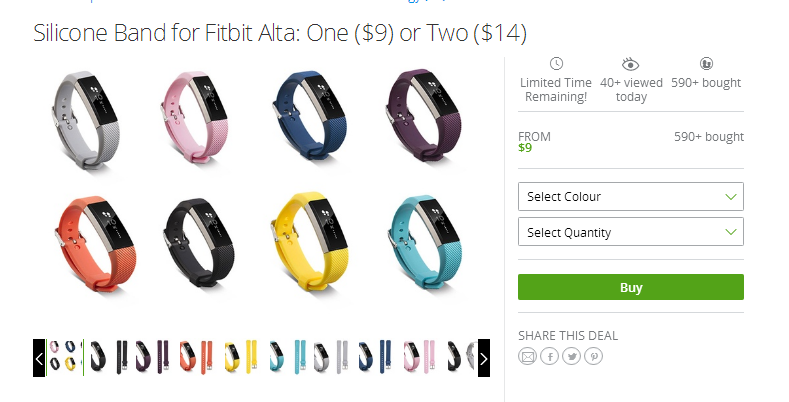Click the green chevron on the Select Colour box

coord(731,197)
